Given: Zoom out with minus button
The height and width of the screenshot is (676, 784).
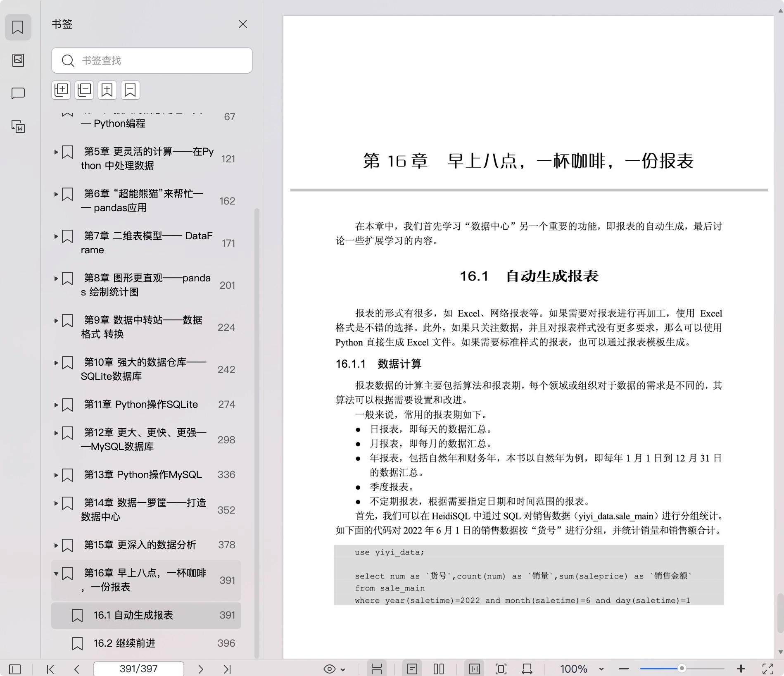Looking at the screenshot, I should pos(624,669).
